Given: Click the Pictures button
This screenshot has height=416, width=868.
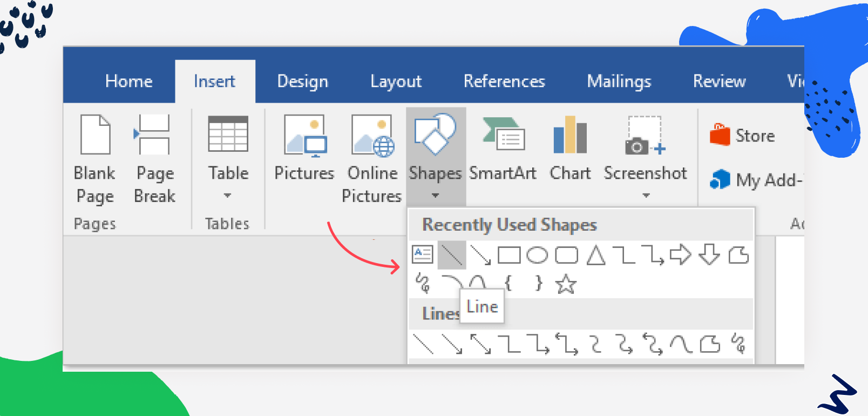Looking at the screenshot, I should (304, 148).
